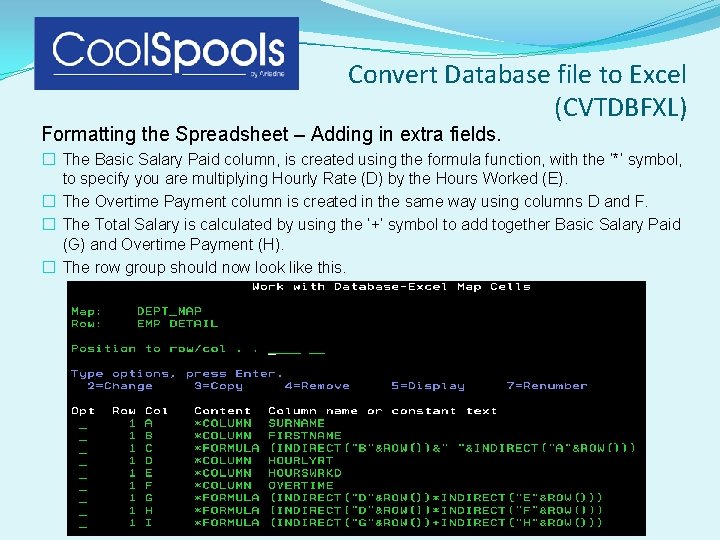
Task: Focus the Opt field for the HOURLYRT row
Action: pos(83,461)
